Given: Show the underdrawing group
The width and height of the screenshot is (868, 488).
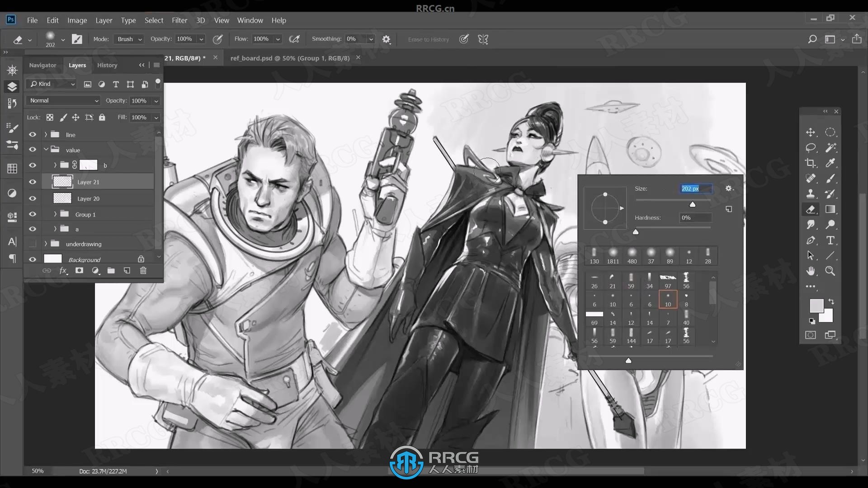Looking at the screenshot, I should (33, 244).
